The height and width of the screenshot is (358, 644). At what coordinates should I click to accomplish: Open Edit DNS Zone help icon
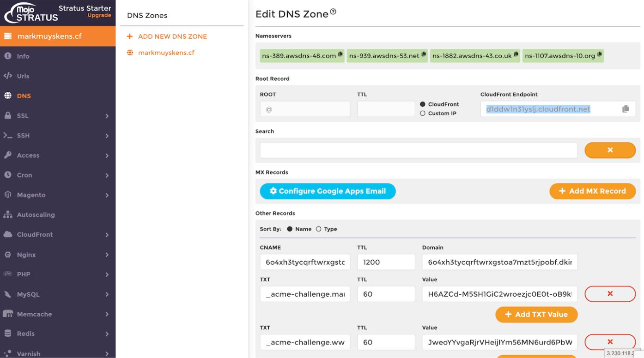tap(333, 12)
